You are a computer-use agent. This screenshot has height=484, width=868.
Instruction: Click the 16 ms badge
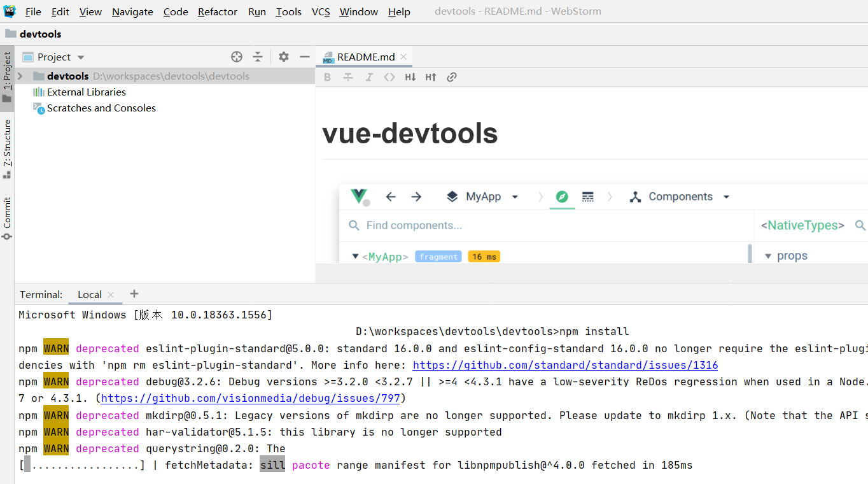pos(484,257)
